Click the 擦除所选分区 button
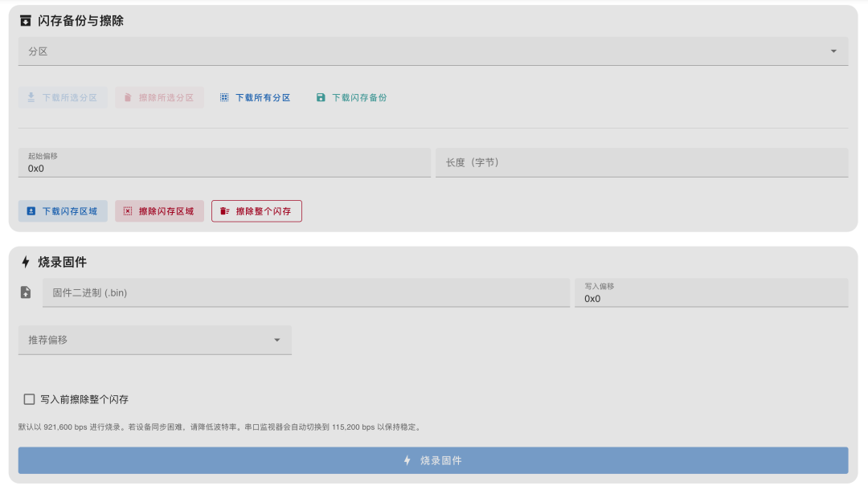 click(x=159, y=97)
